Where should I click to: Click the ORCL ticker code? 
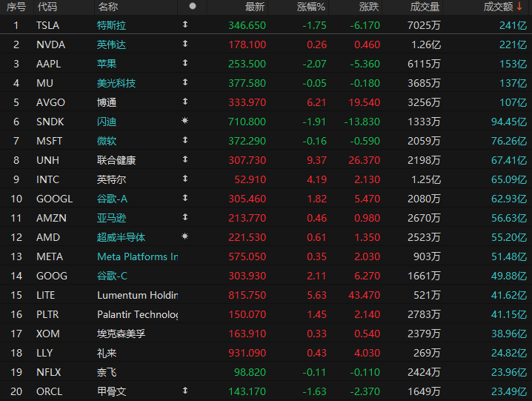point(49,391)
